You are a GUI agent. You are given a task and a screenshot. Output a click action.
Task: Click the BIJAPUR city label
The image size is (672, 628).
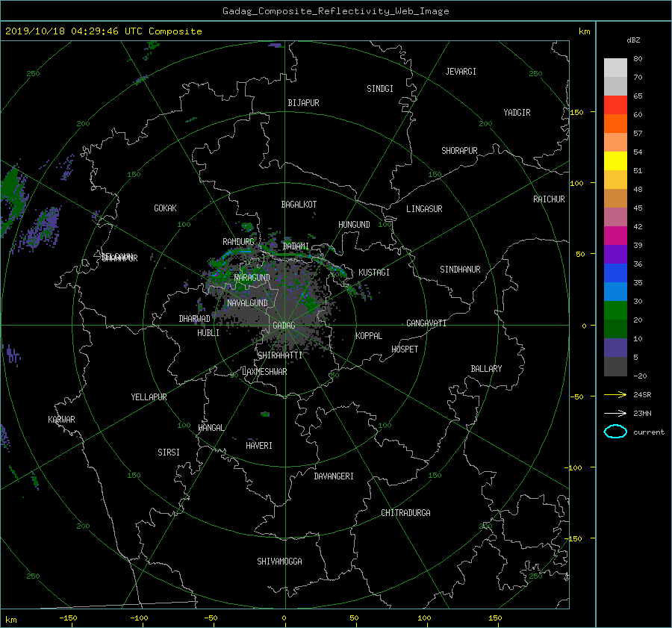(x=303, y=103)
